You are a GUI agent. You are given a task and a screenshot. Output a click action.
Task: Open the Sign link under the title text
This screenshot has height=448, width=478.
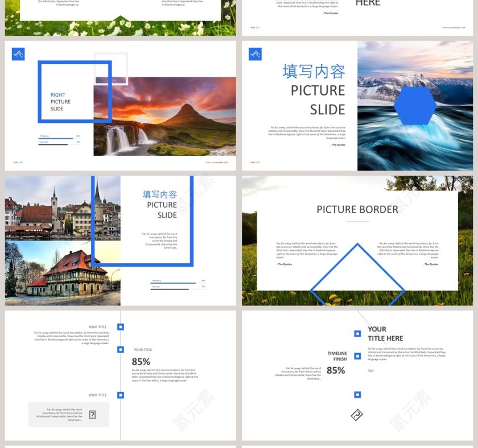(x=370, y=371)
